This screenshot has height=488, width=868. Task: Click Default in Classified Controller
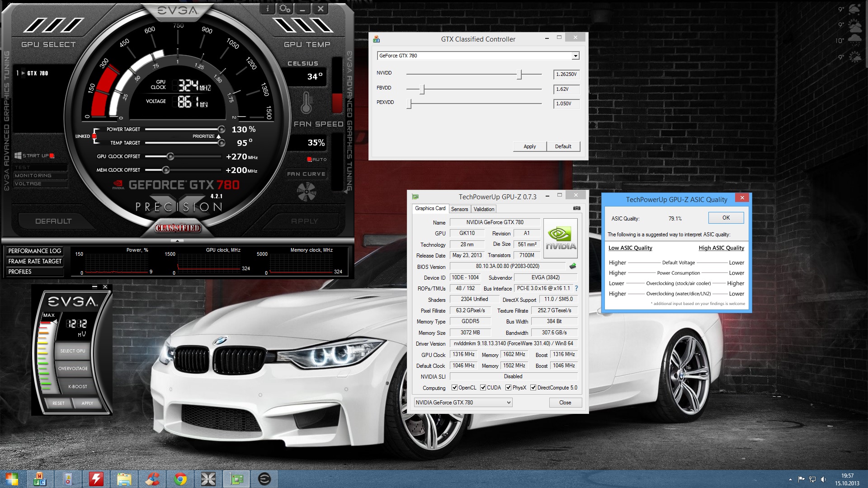coord(563,146)
